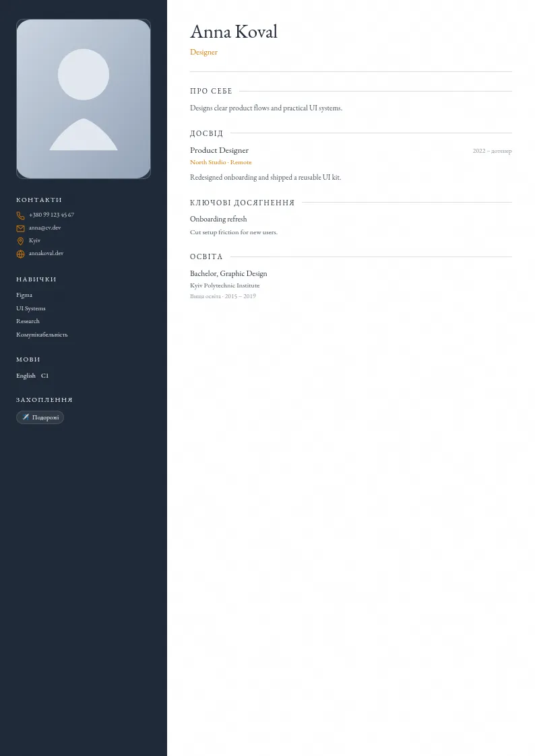Screen dimensions: 535x756
Task: Click North Studio · Remote company line
Action: tap(221, 162)
